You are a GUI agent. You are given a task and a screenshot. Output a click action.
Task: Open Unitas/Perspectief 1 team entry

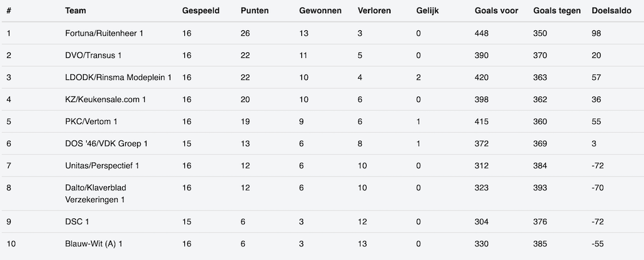[102, 166]
